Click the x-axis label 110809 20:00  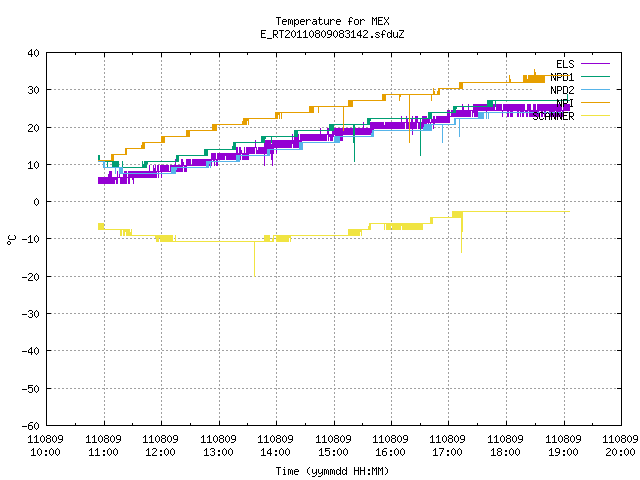point(620,446)
